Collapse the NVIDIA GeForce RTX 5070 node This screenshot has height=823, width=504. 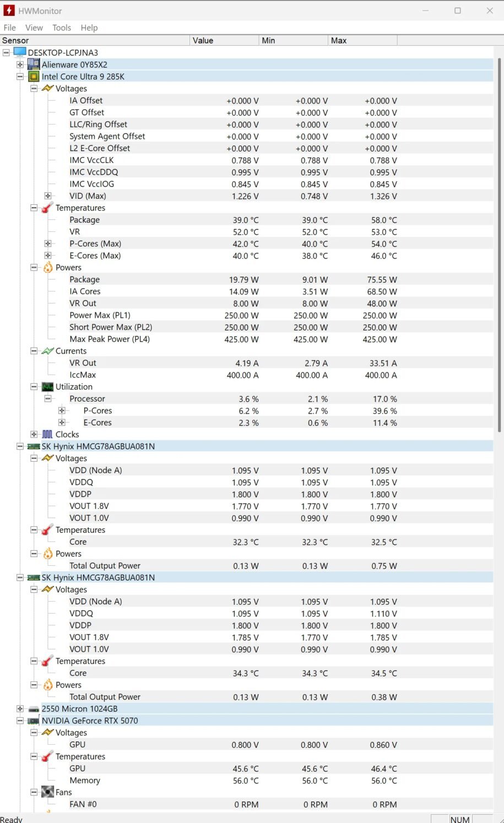tap(20, 721)
